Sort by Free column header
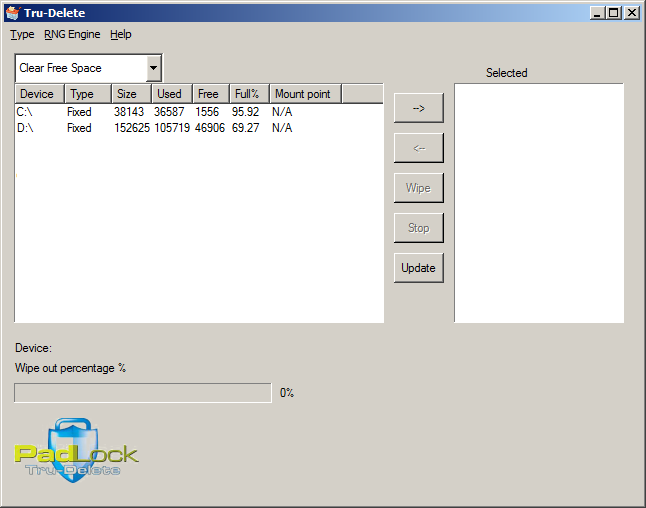This screenshot has width=646, height=508. [211, 94]
